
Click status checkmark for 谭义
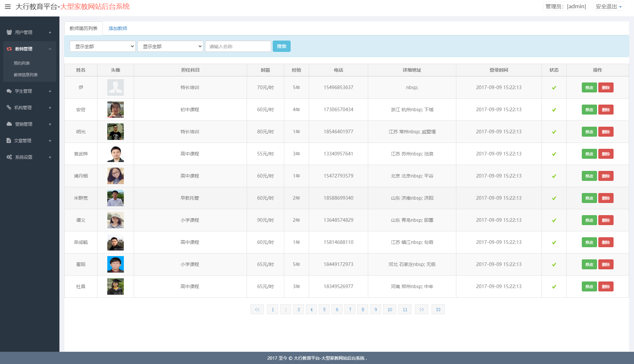[554, 220]
